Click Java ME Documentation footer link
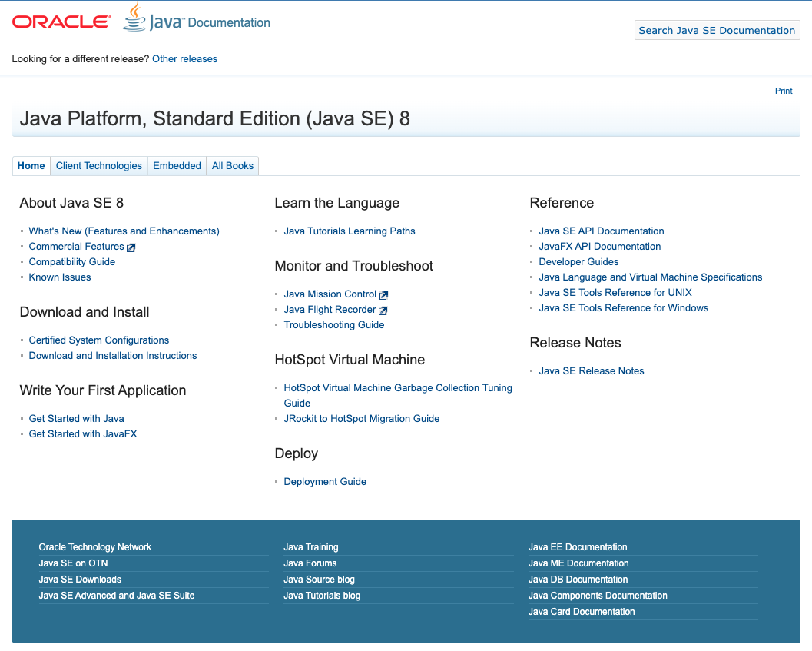812x651 pixels. pyautogui.click(x=578, y=563)
